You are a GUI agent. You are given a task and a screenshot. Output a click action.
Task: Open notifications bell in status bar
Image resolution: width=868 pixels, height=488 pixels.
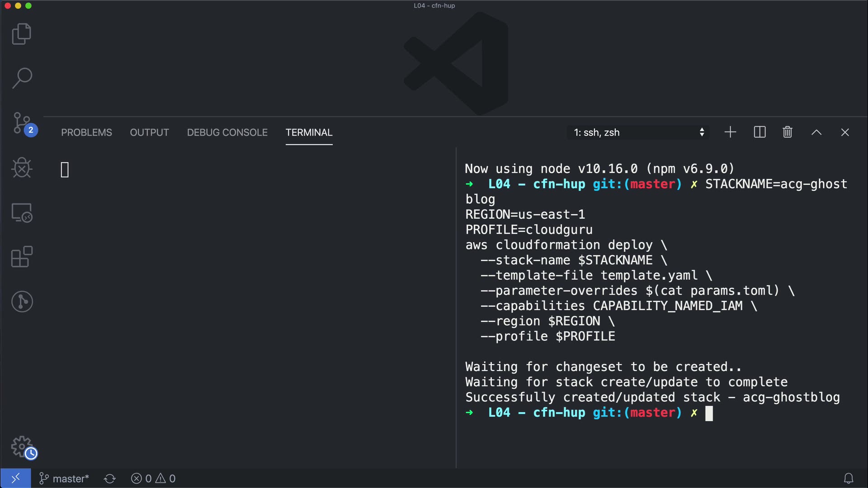coord(849,479)
